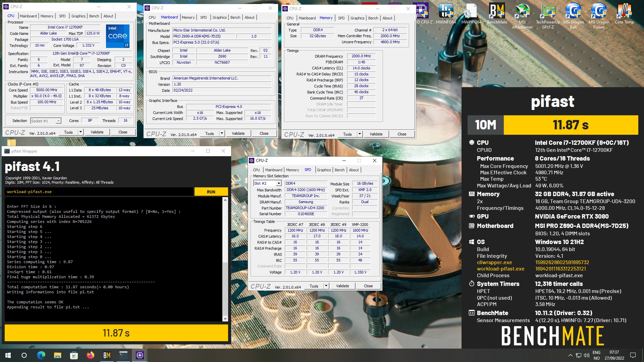Click the ENG language indicator
Image resolution: width=644 pixels, height=362 pixels.
pyautogui.click(x=596, y=353)
